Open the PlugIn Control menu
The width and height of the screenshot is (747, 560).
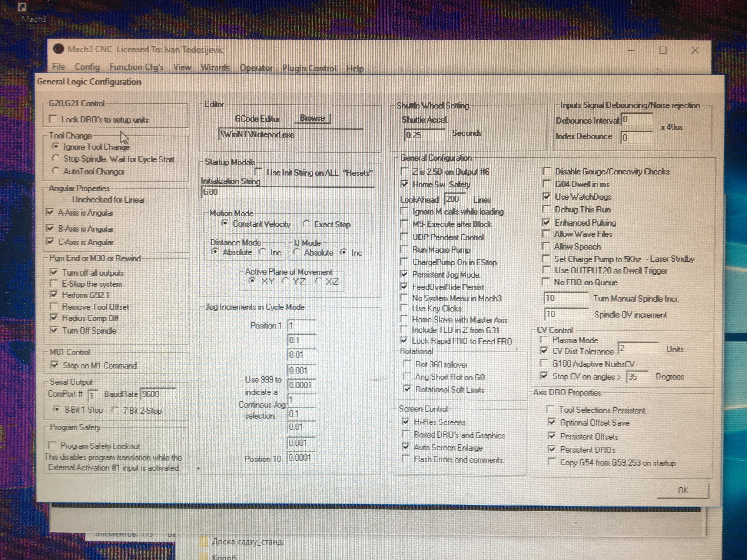tap(309, 68)
